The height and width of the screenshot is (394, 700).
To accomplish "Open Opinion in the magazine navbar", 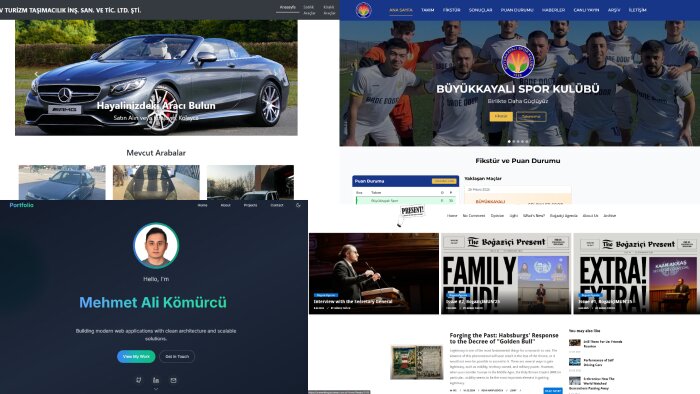I will pos(497,216).
